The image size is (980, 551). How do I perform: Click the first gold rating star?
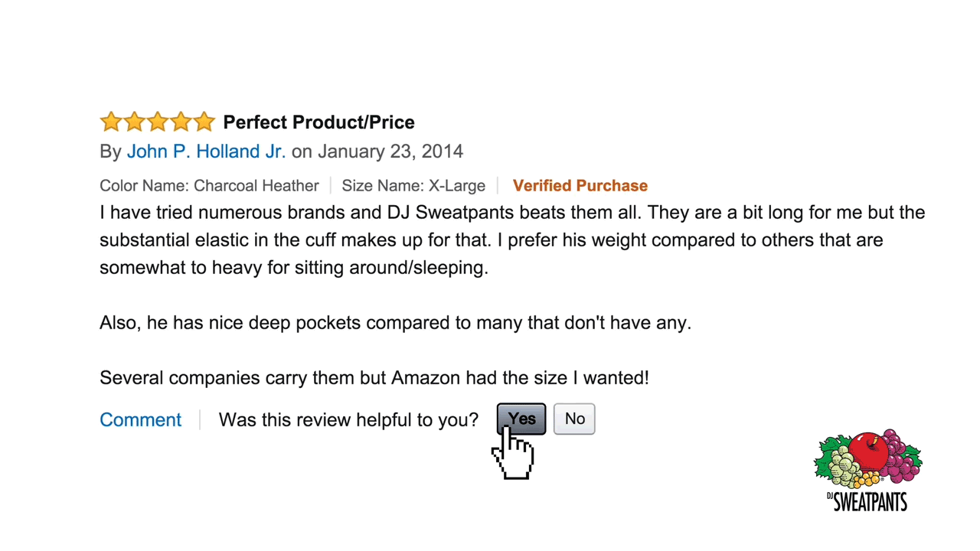click(111, 122)
